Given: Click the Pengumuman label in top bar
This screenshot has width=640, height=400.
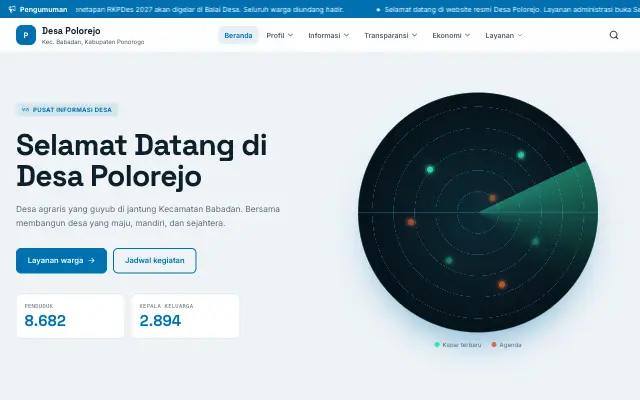Looking at the screenshot, I should tap(43, 9).
